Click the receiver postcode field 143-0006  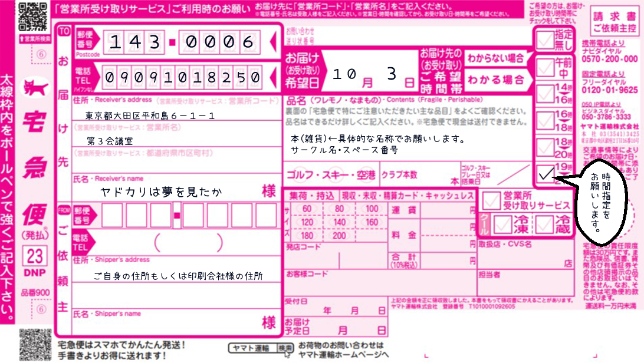tap(182, 42)
